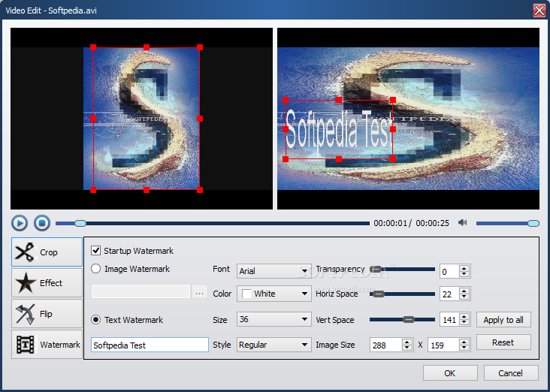Viewport: 550px width, 392px height.
Task: Click the playback seek slider handle
Action: 80,223
